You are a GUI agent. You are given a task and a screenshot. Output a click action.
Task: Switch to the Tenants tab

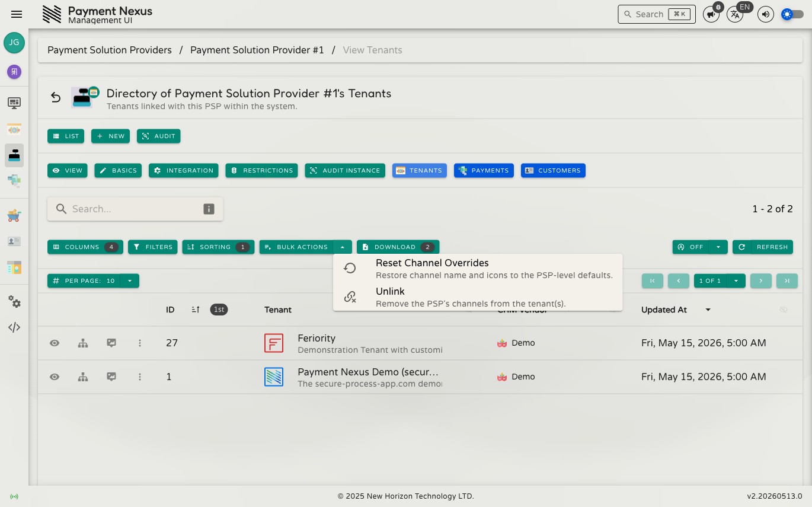[420, 170]
